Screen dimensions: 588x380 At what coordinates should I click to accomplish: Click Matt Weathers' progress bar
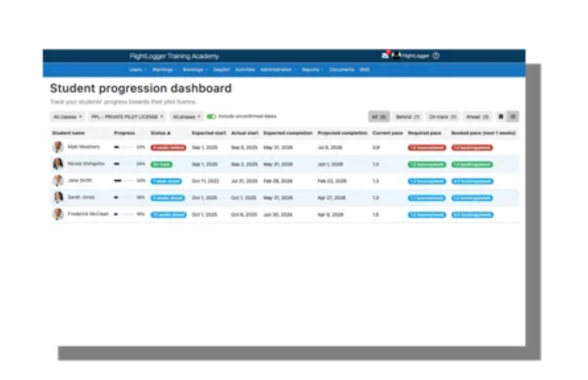click(x=124, y=148)
